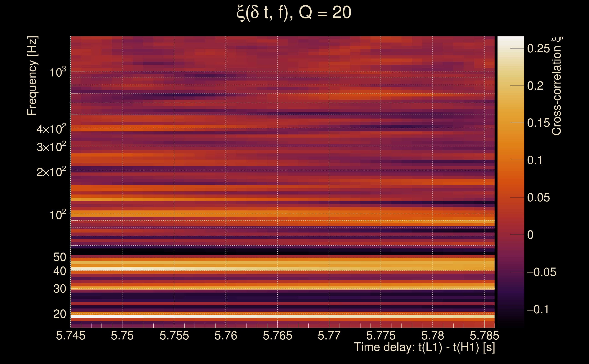Click the 5.785 x-axis tick label
589x364 pixels.
tap(484, 336)
